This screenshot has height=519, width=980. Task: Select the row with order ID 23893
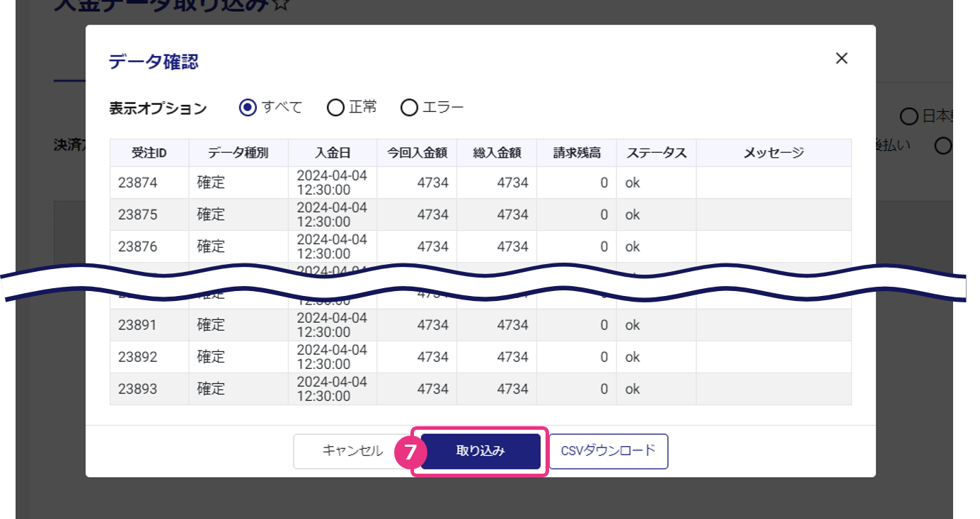coord(138,389)
